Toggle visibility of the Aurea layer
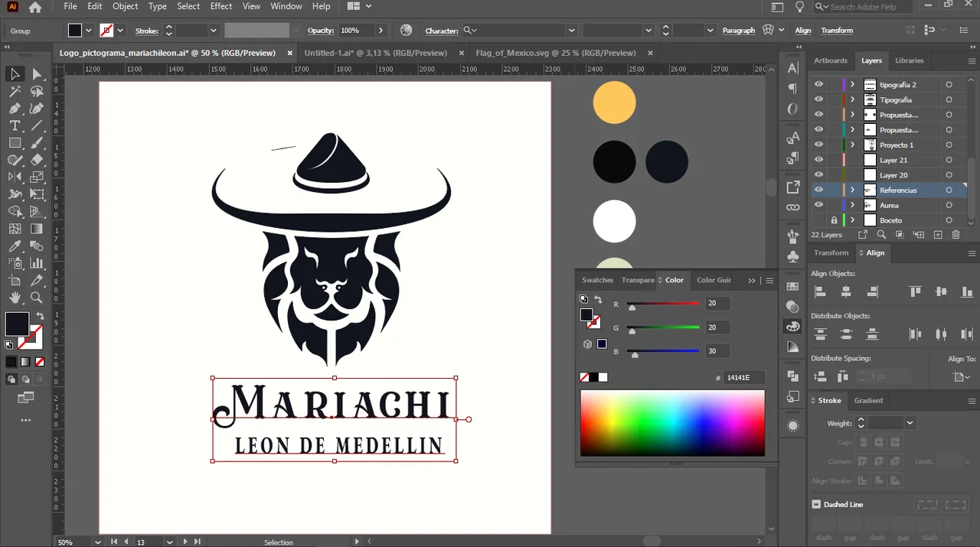This screenshot has height=547, width=980. pos(818,205)
